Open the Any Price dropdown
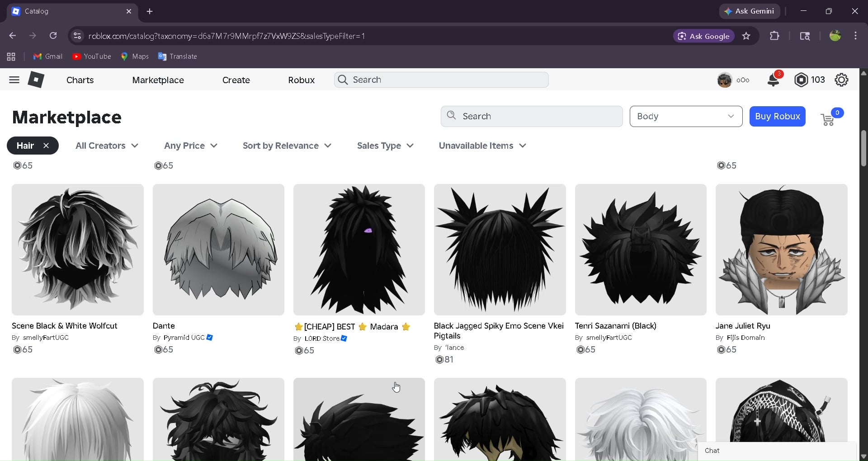Viewport: 868px width, 461px height. [190, 146]
